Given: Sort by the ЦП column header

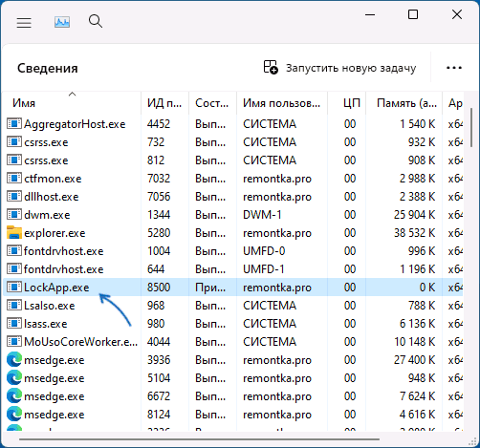Looking at the screenshot, I should click(x=347, y=103).
